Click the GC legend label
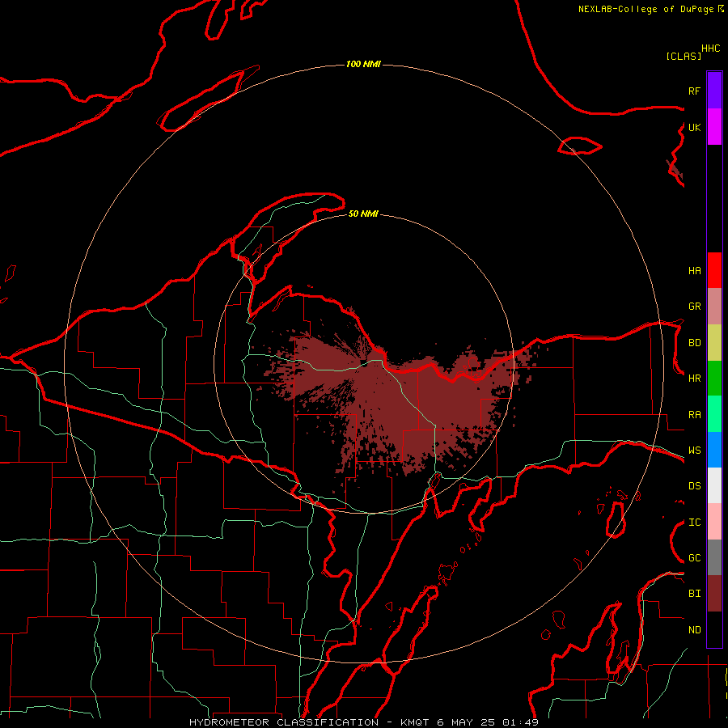The height and width of the screenshot is (728, 728). 694,557
